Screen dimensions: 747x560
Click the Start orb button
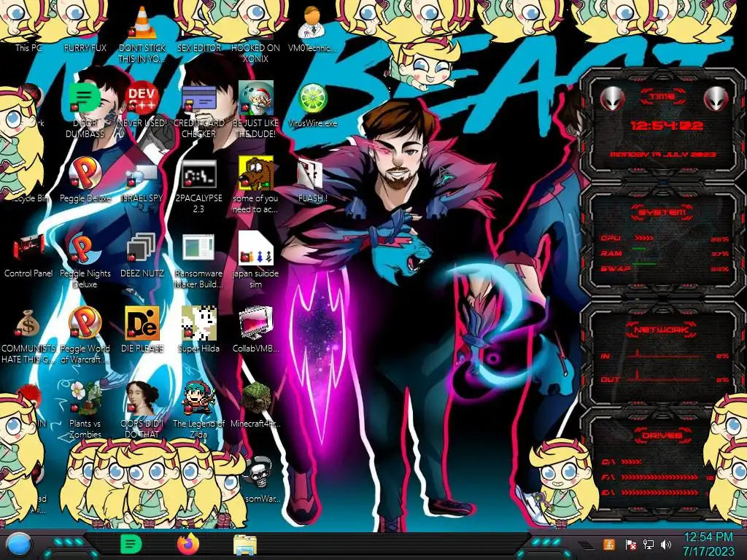click(x=19, y=545)
